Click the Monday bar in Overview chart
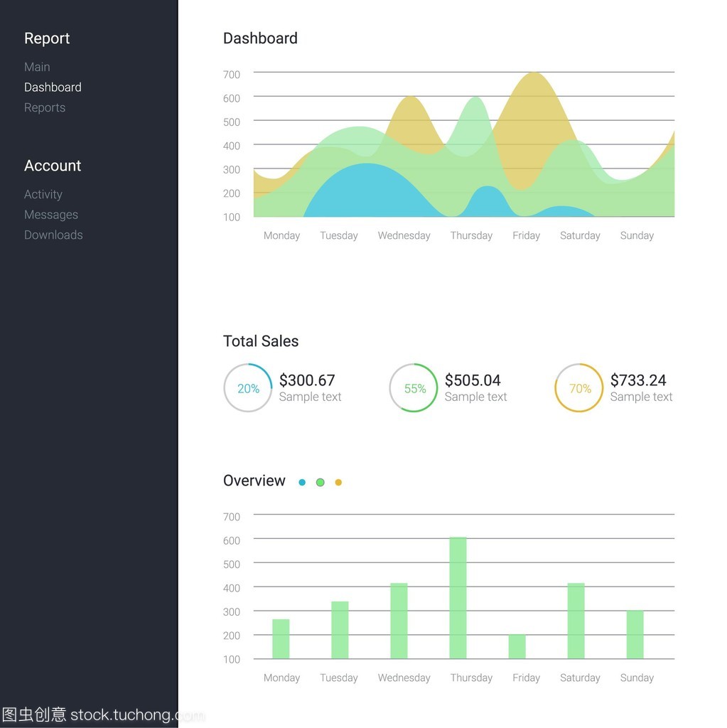Image resolution: width=727 pixels, height=728 pixels. (x=281, y=638)
